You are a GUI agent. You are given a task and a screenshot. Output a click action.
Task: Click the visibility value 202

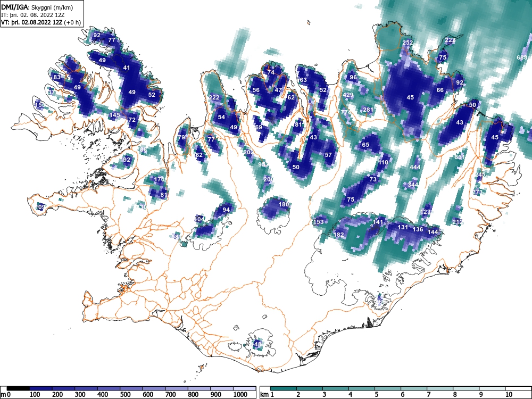[x=248, y=152]
